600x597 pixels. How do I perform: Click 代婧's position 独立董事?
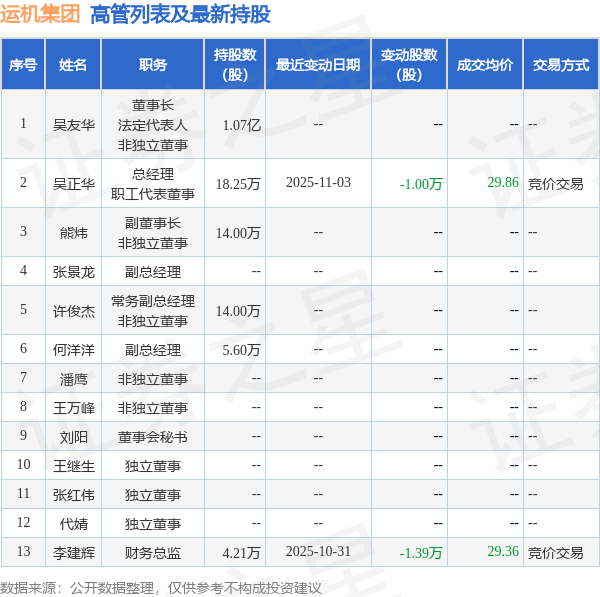pyautogui.click(x=153, y=524)
